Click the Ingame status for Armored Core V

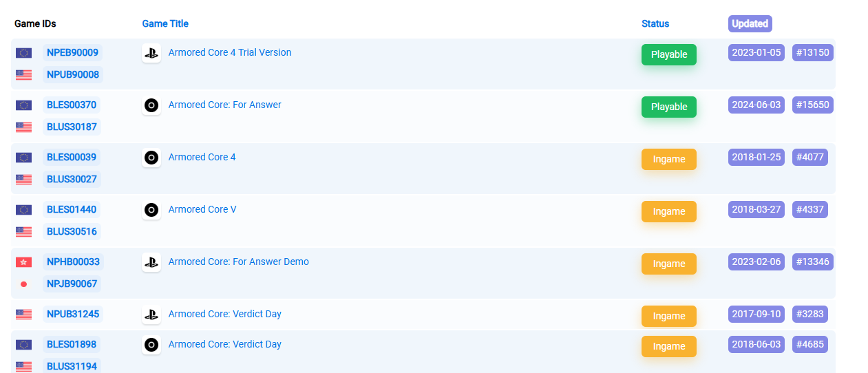669,211
